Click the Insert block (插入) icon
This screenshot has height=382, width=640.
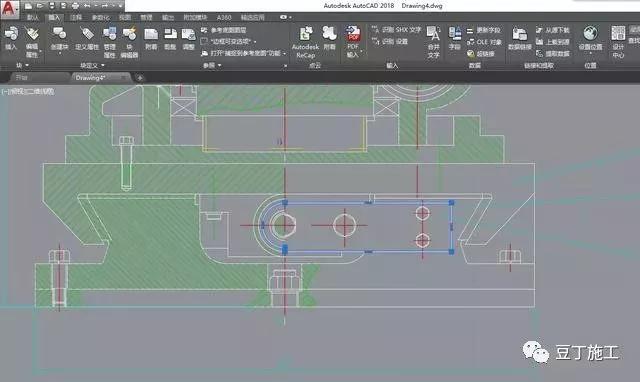(11, 38)
